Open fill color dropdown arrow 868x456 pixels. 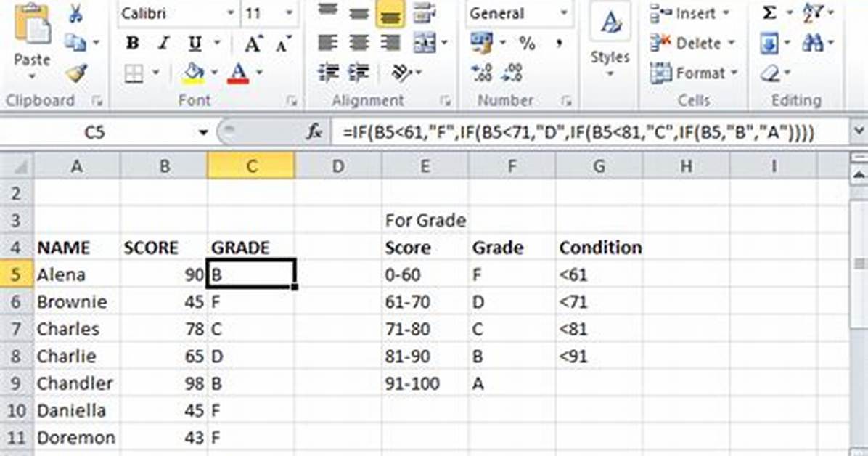tap(213, 72)
